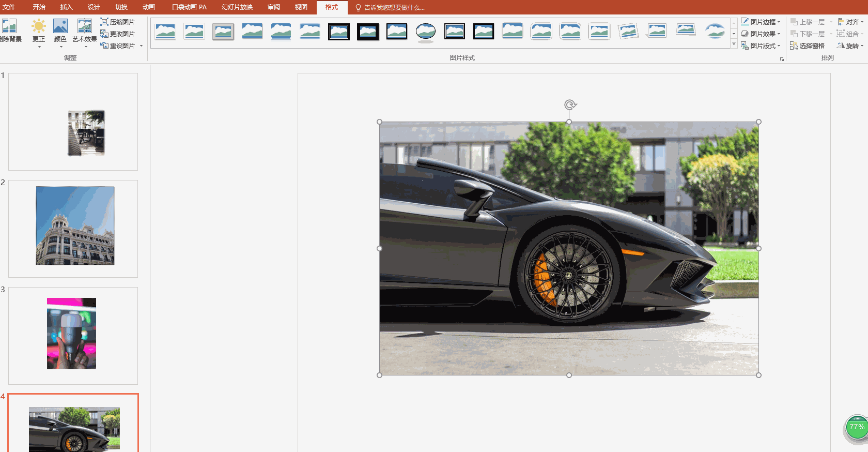Apply the twelfth moderate black frame style
The height and width of the screenshot is (452, 868).
(484, 32)
